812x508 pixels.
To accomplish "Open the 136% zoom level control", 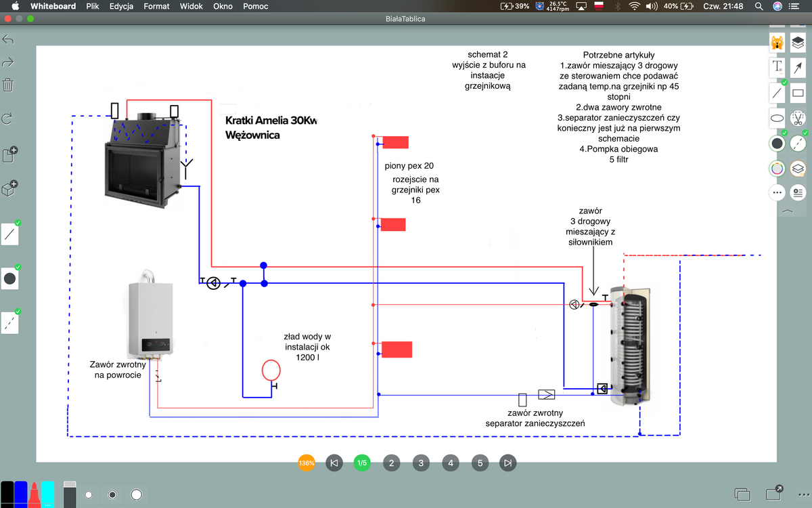I will (x=306, y=463).
